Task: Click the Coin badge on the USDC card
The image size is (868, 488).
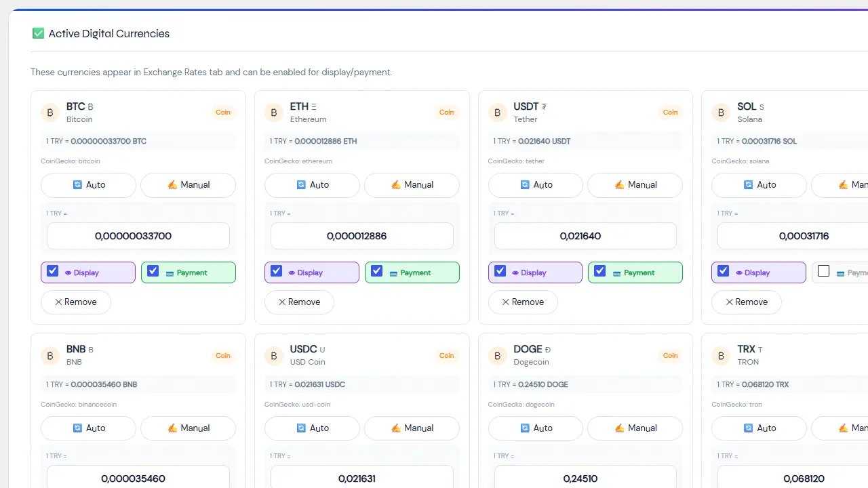Action: click(x=447, y=356)
